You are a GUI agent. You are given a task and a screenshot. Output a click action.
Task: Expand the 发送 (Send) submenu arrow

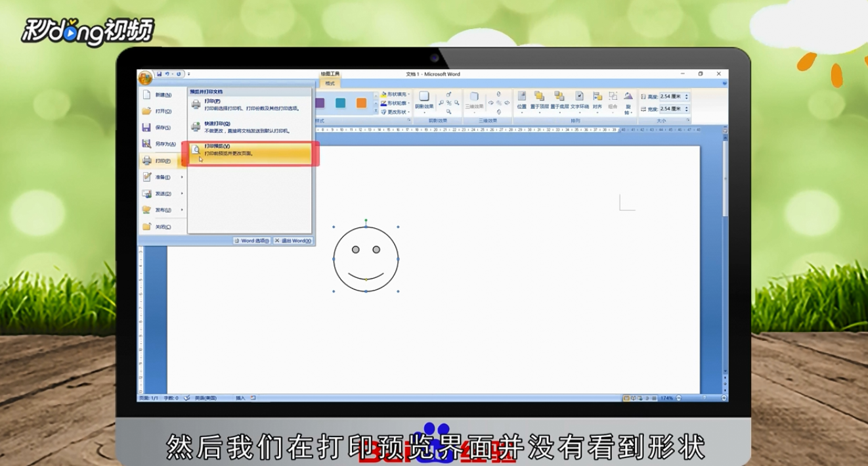tap(181, 192)
